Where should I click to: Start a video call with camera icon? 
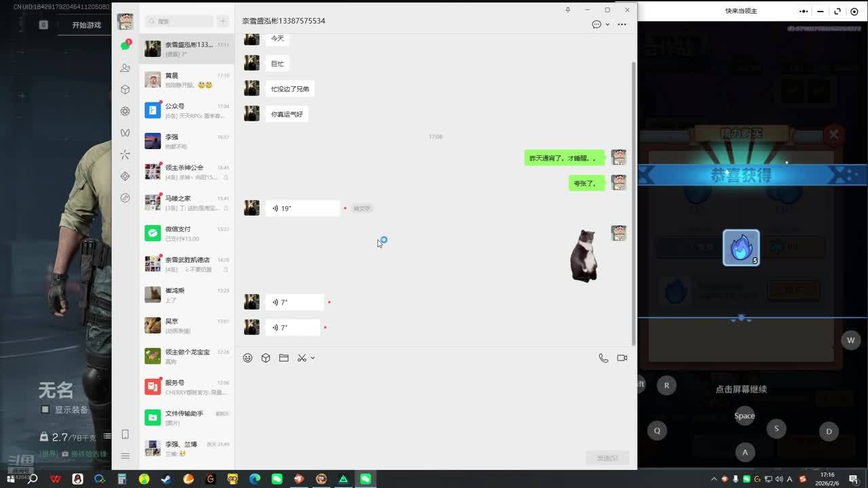[x=622, y=358]
